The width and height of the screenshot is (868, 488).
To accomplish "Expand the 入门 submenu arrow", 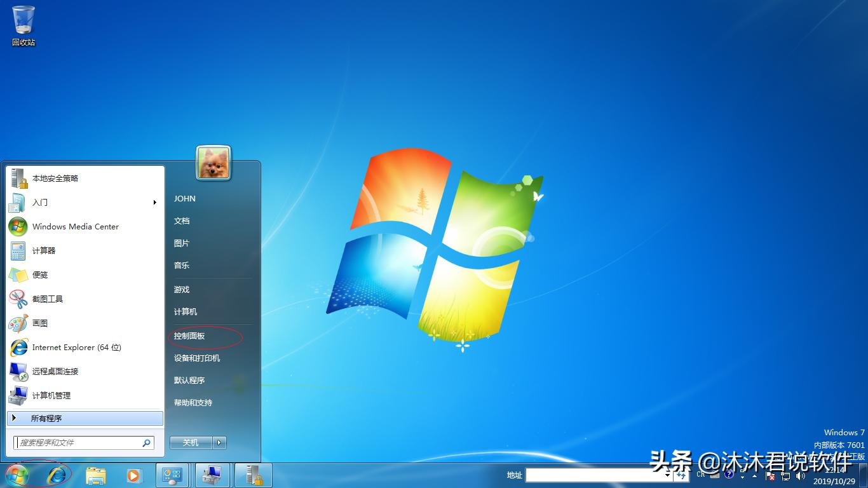I will point(154,202).
